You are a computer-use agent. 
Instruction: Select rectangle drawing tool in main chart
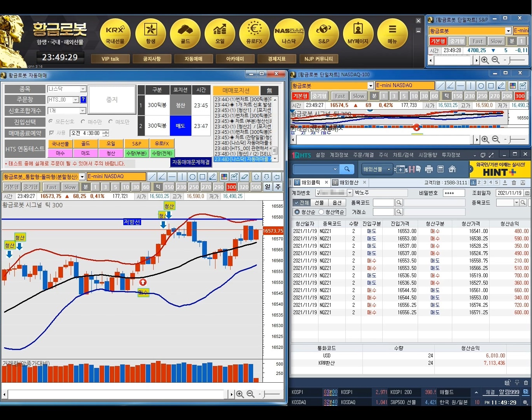(203, 177)
